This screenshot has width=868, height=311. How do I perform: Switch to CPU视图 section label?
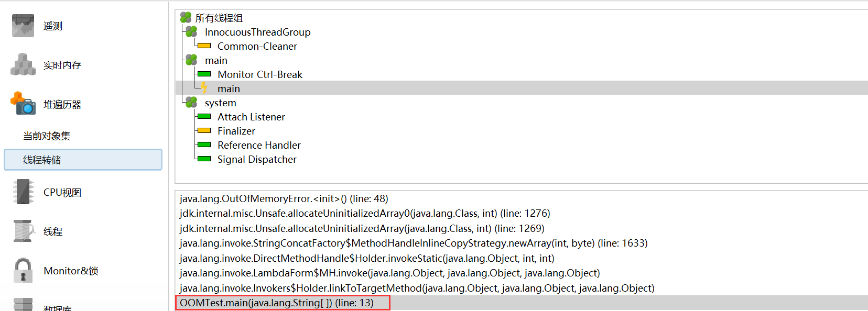coord(62,193)
